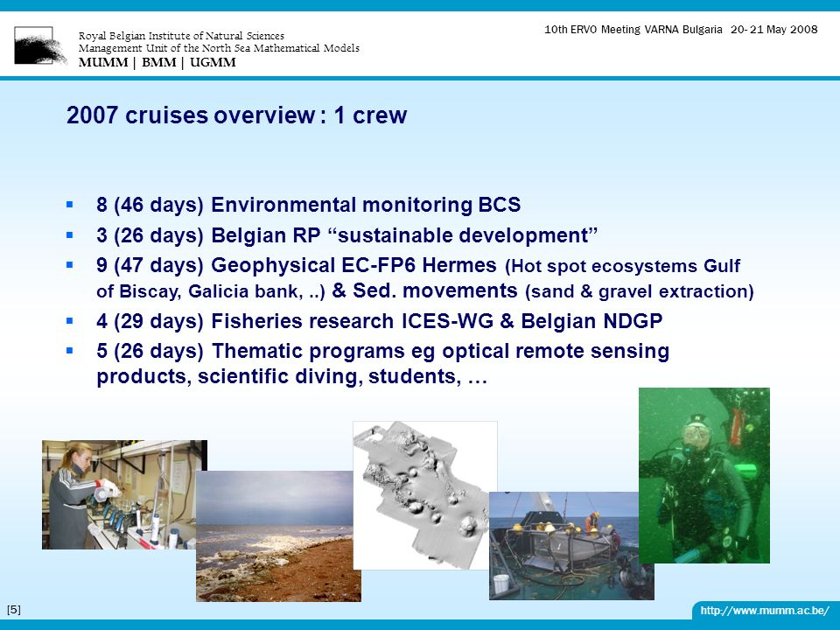Click the '9 (47 days) Geophysical EC-FP6 Hermes' text
The image size is (840, 630).
pos(297,265)
